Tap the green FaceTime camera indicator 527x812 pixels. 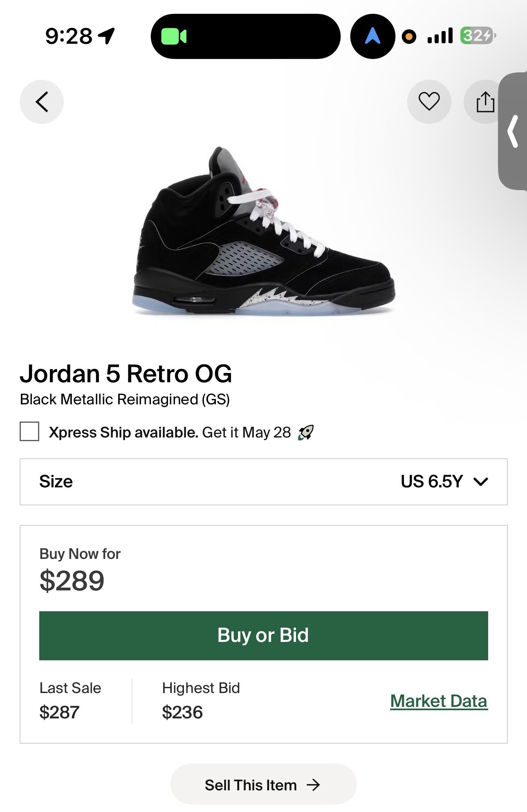[174, 36]
